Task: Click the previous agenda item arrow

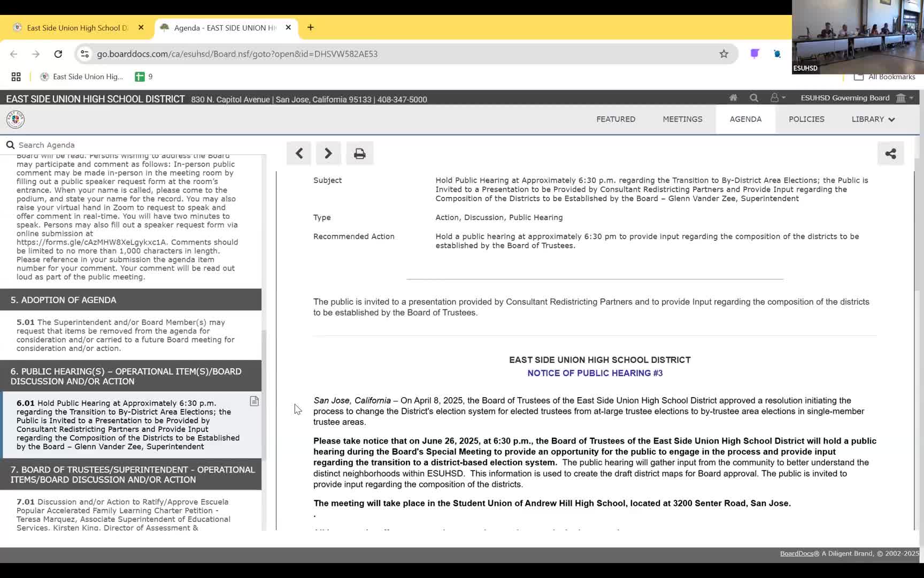Action: coord(299,154)
